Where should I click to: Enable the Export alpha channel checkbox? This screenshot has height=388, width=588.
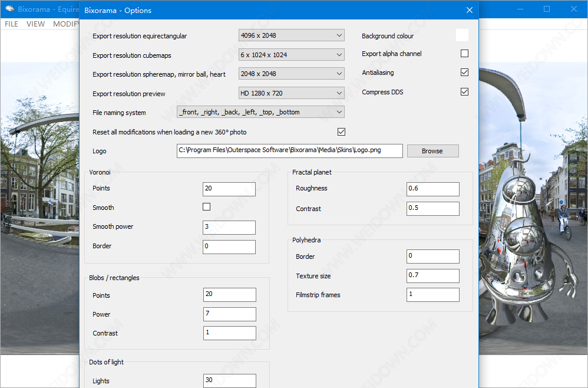click(x=464, y=54)
